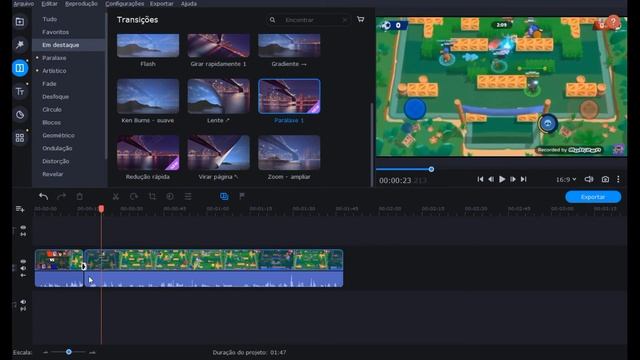This screenshot has width=640, height=360.
Task: Click the timeline scale slider handle
Action: 69,352
